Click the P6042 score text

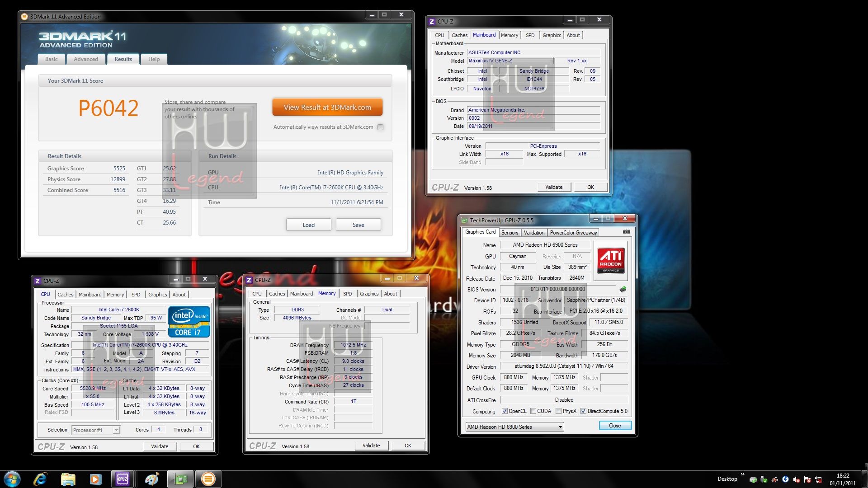[x=108, y=108]
